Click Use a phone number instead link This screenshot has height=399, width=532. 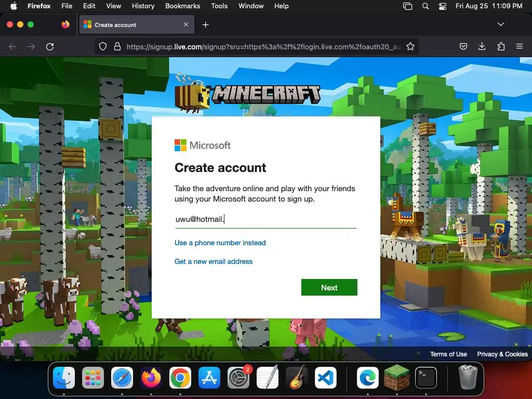(x=220, y=243)
